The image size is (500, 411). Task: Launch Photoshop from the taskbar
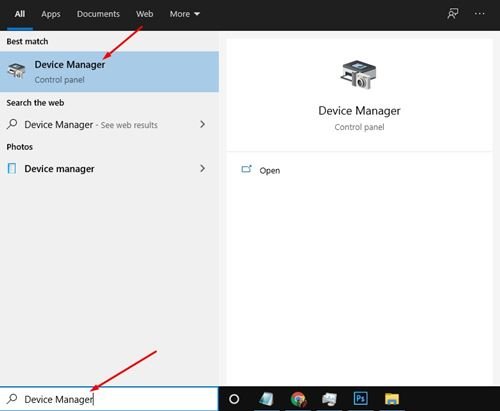coord(361,398)
